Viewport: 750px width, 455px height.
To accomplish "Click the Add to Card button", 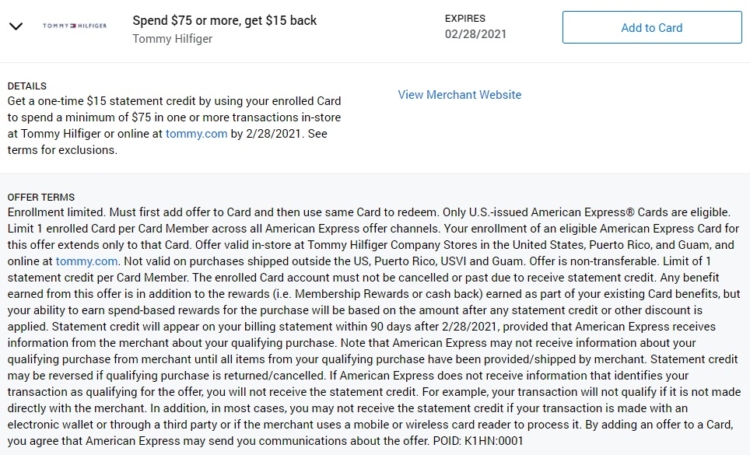I will (652, 28).
